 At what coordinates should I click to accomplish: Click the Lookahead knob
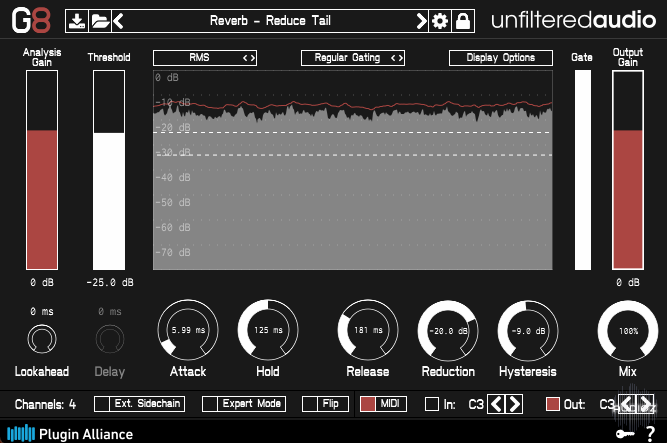click(x=42, y=339)
